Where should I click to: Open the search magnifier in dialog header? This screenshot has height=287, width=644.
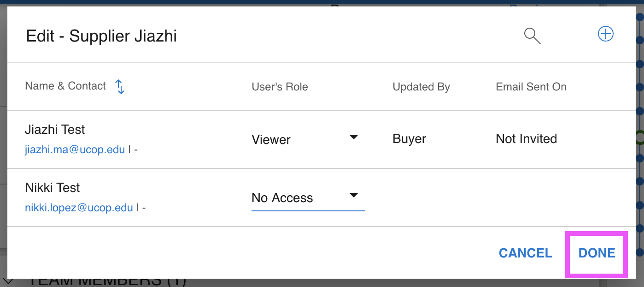point(532,36)
